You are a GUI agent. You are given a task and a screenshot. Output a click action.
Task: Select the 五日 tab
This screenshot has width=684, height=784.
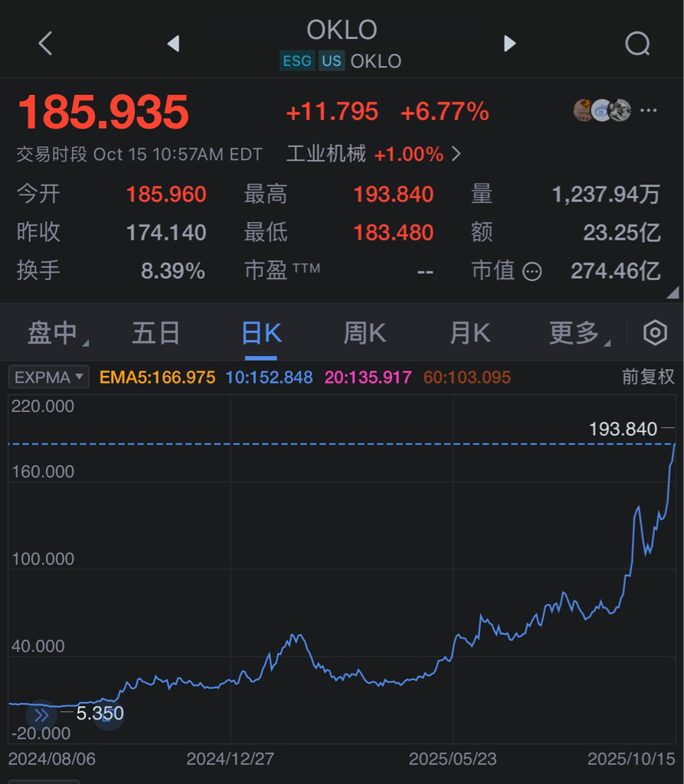[155, 333]
